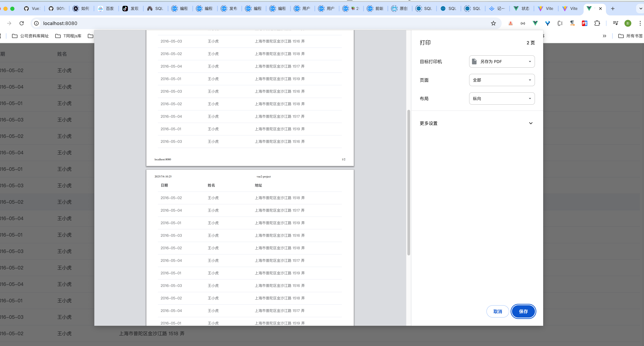Click the 取消 button
Screen dimensions: 644x346
[x=498, y=311]
